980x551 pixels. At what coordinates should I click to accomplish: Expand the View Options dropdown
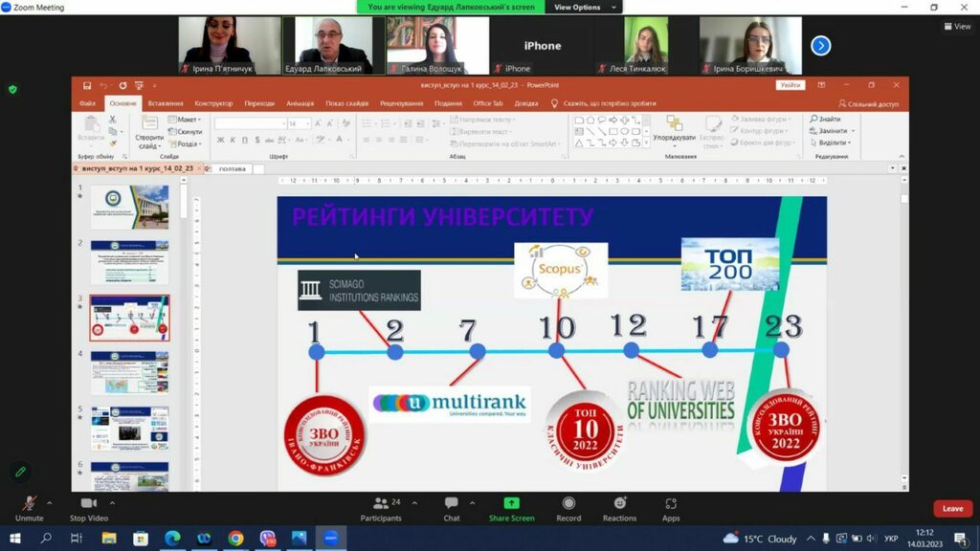[580, 7]
